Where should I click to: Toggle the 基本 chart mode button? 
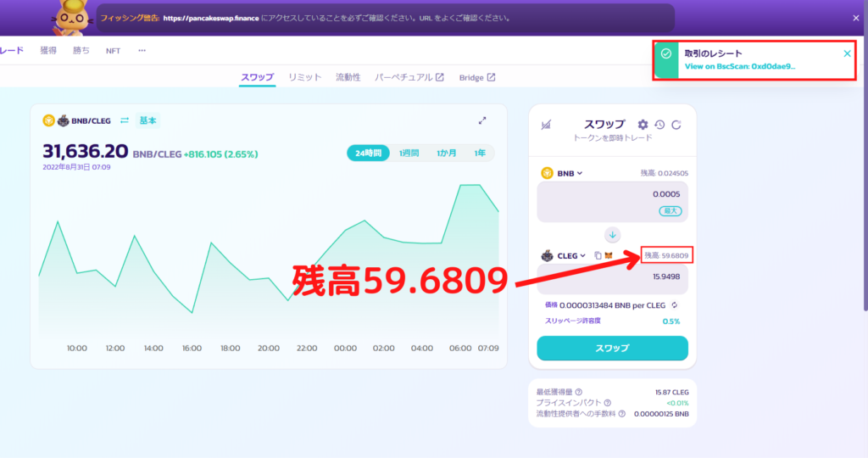[x=147, y=120]
